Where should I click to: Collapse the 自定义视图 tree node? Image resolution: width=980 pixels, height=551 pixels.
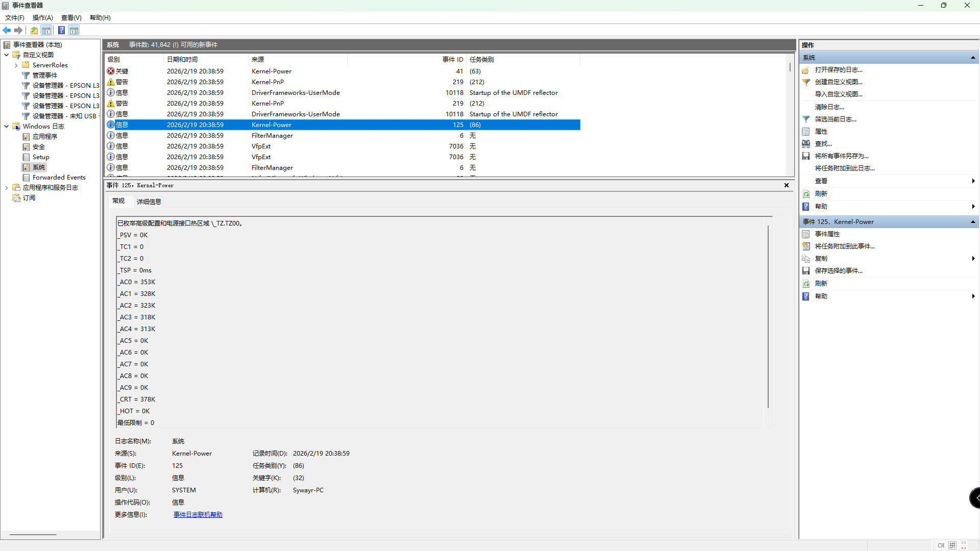click(7, 55)
